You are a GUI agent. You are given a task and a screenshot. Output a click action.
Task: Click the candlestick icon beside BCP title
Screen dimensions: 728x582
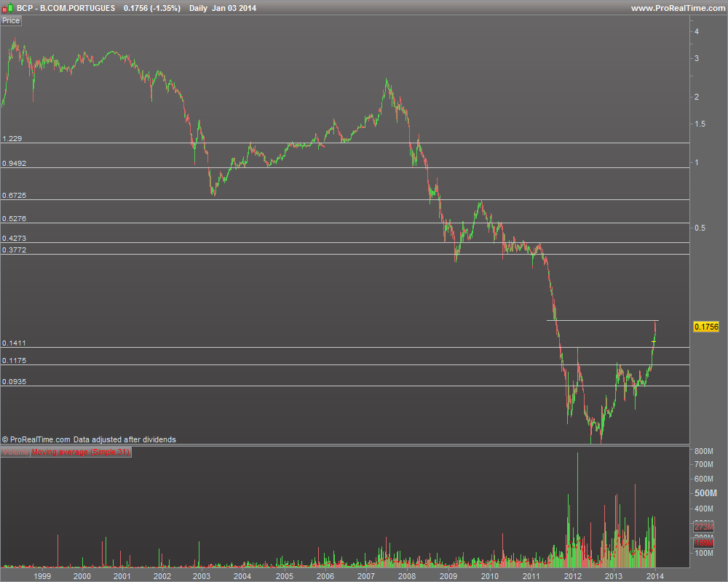click(x=8, y=8)
